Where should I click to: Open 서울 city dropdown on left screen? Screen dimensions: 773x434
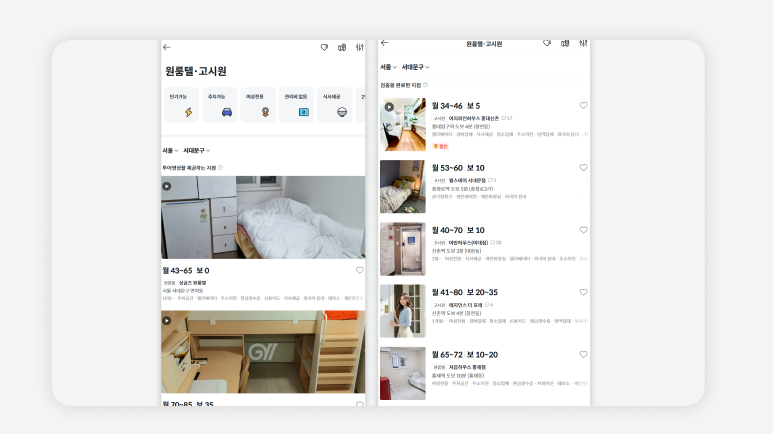click(x=170, y=150)
